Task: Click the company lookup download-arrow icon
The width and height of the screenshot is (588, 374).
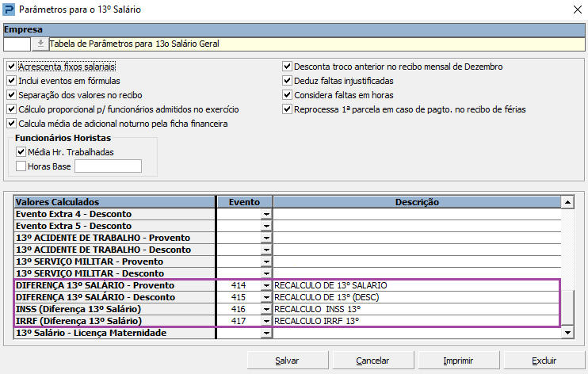Action: coord(40,44)
